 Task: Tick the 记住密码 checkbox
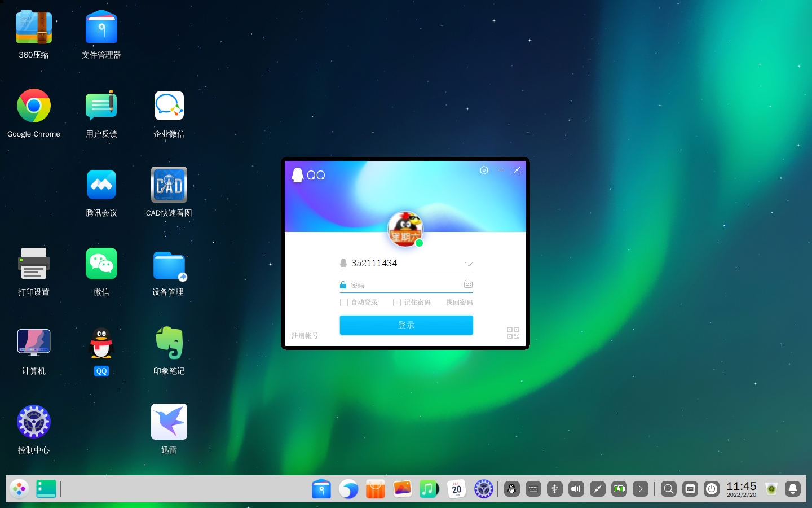(397, 303)
